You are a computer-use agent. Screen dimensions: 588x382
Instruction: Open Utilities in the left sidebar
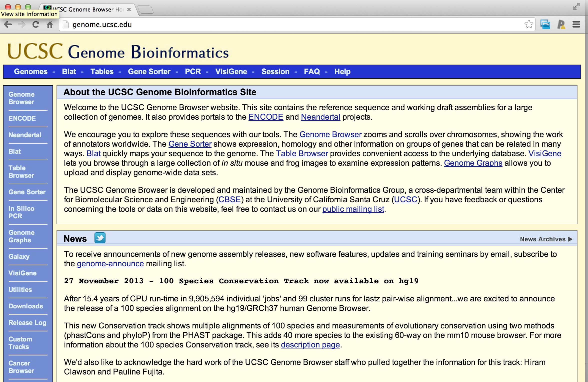pyautogui.click(x=20, y=290)
